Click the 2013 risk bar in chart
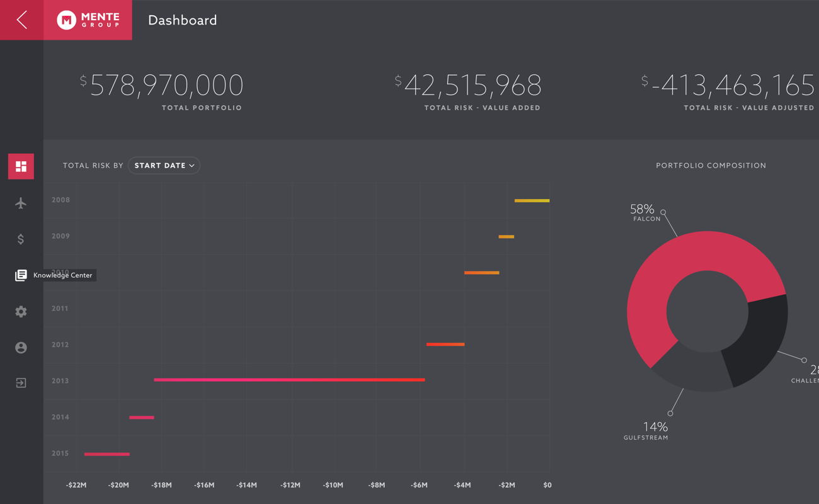Image resolution: width=819 pixels, height=504 pixels. 289,380
